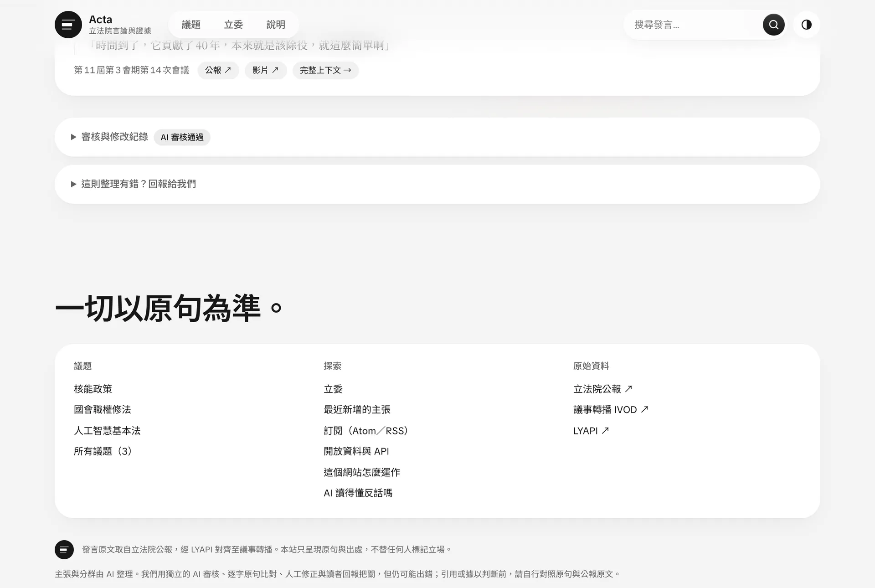Open the 公報 external link pill

click(x=218, y=70)
